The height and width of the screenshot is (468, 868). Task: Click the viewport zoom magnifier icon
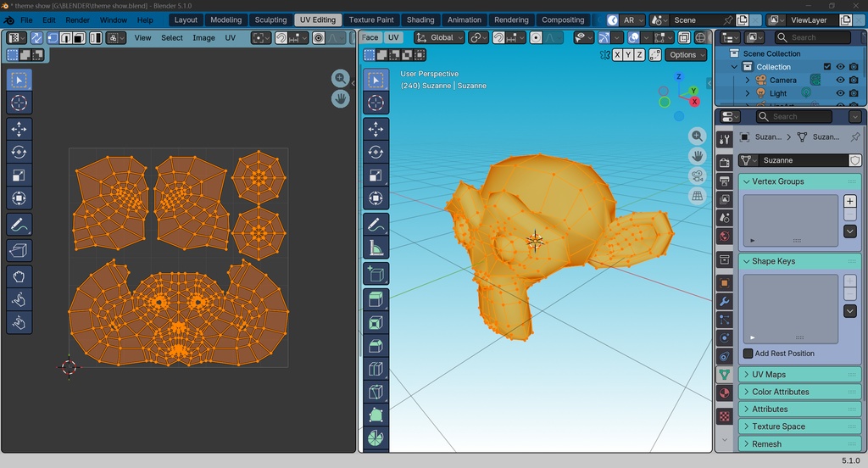[698, 136]
